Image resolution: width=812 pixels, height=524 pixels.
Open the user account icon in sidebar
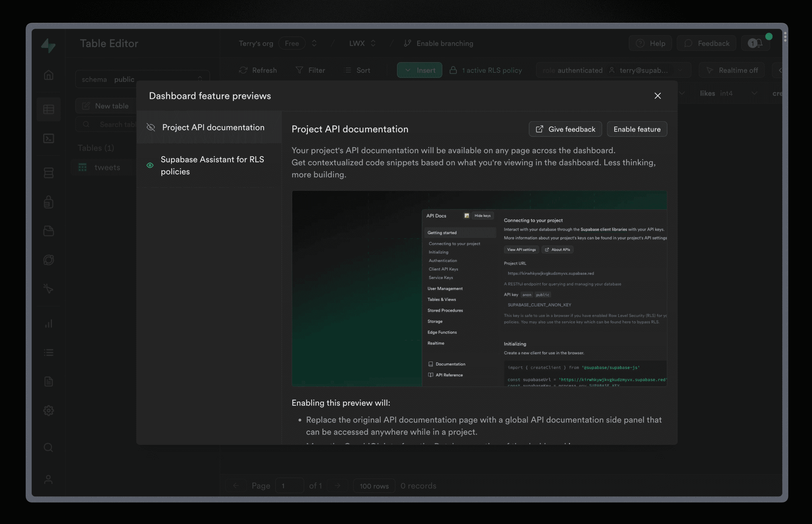pos(49,480)
